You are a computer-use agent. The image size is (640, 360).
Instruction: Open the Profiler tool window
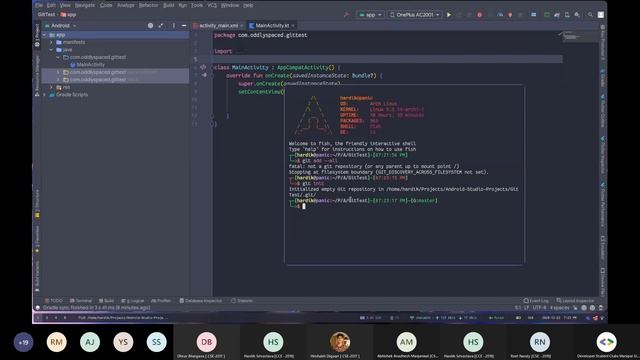(161, 301)
